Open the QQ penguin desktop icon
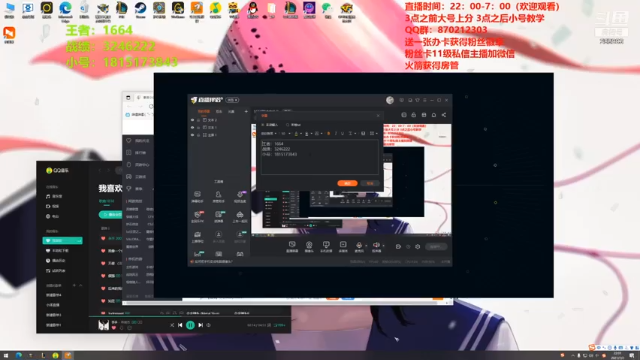 (253, 10)
